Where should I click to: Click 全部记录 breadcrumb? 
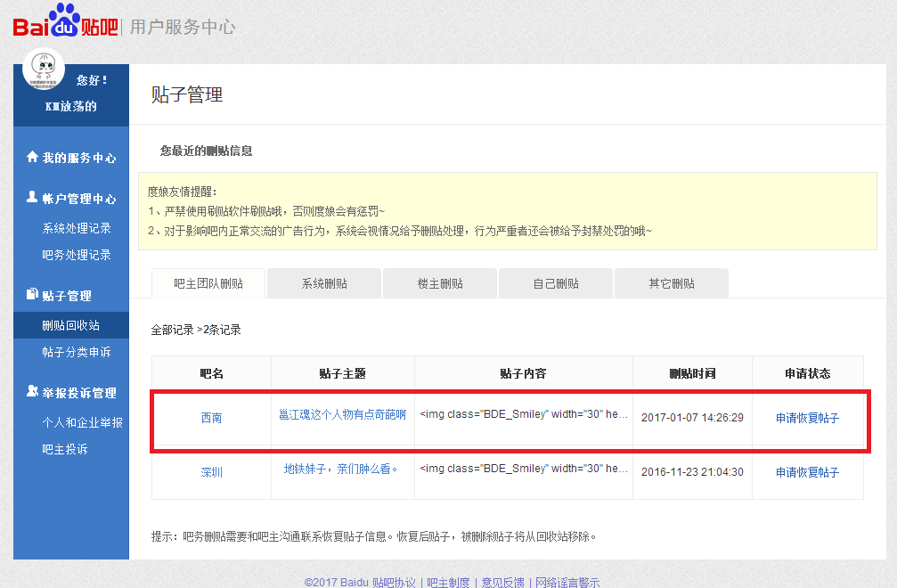[x=172, y=330]
